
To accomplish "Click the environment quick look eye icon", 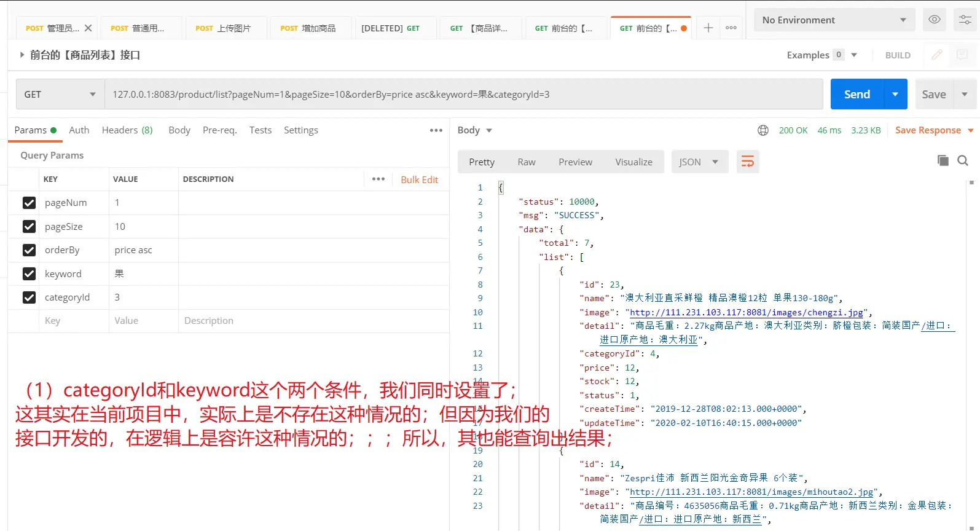I will pos(934,20).
